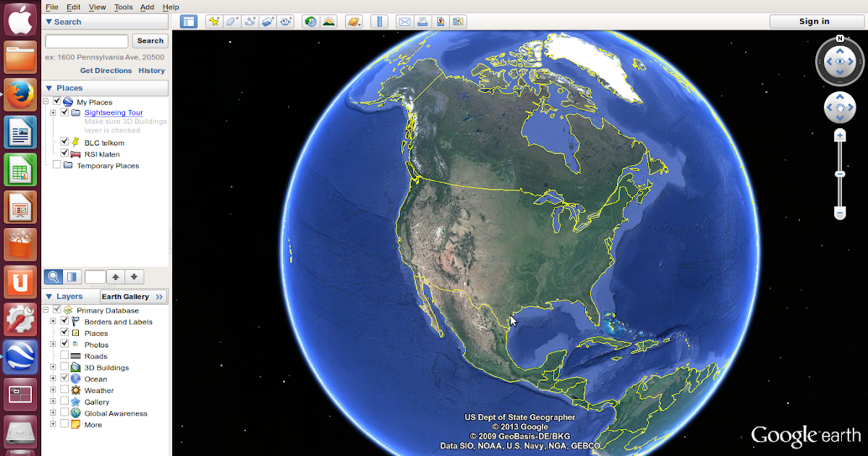Select the Add Polygon tool
Screen dimensions: 868x456
coord(231,22)
